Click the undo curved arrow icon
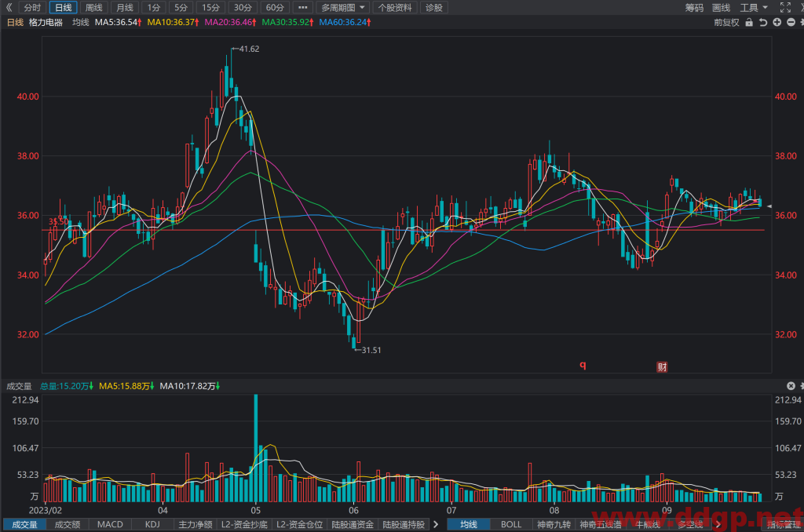 [763, 22]
